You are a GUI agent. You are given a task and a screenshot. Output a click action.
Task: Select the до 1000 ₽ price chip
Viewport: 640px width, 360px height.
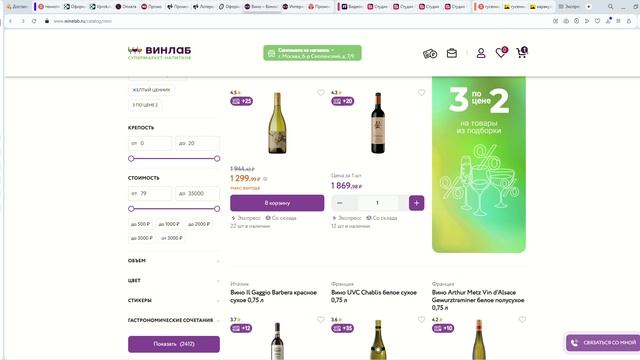pyautogui.click(x=169, y=224)
